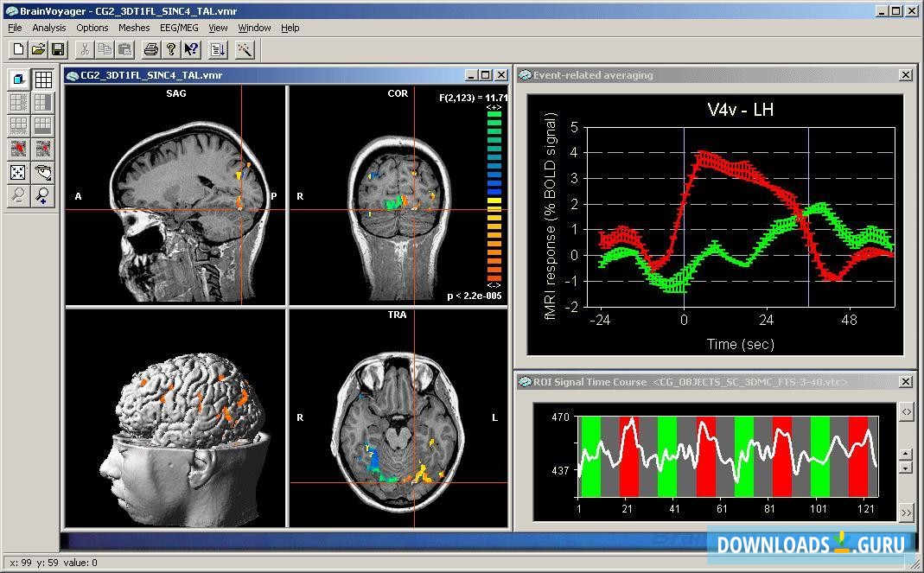Click the Print icon in the toolbar
The width and height of the screenshot is (924, 573).
(151, 50)
